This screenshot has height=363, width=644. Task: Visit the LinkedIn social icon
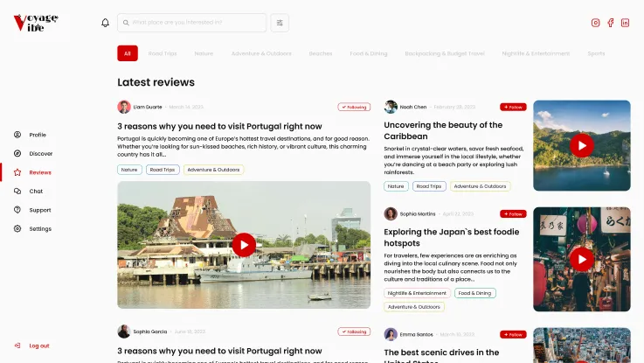tap(625, 23)
